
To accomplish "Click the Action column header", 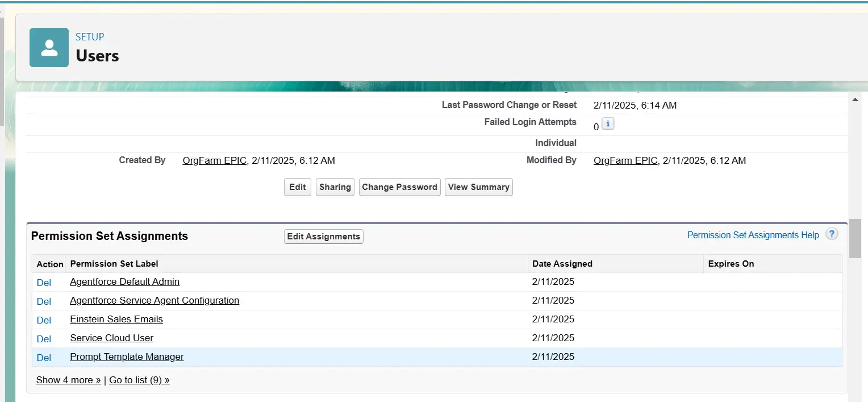I will [50, 264].
